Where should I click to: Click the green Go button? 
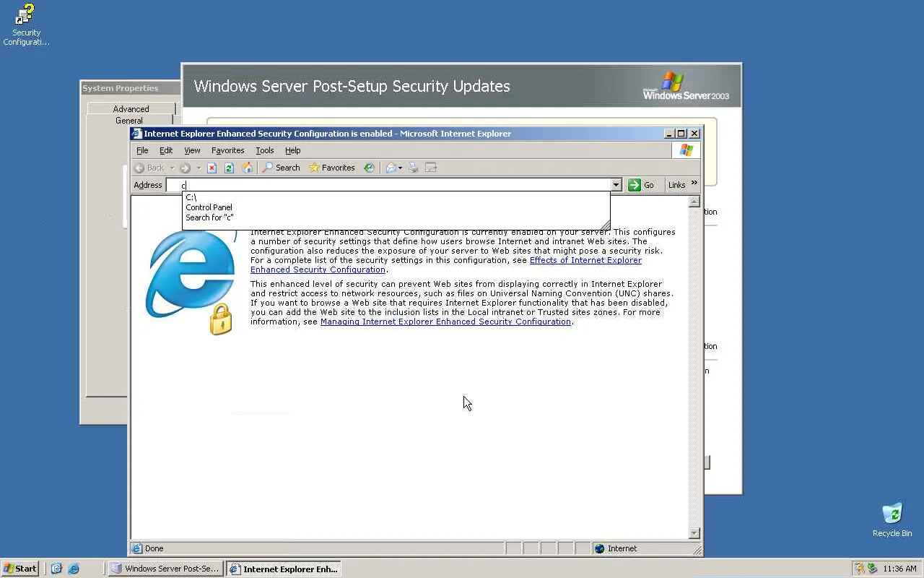(641, 185)
